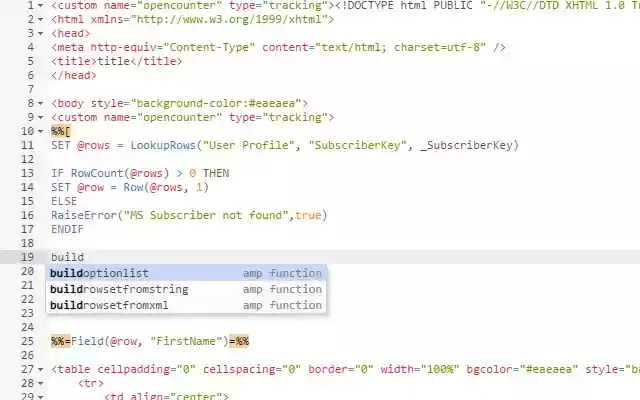Click background-color style value on line 8
The height and width of the screenshot is (400, 640).
coord(219,103)
